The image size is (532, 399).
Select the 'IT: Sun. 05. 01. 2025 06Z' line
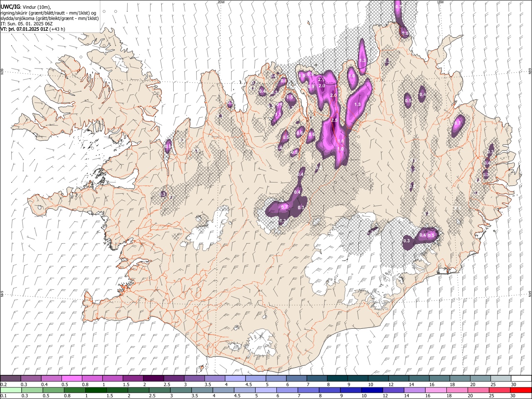26,24
